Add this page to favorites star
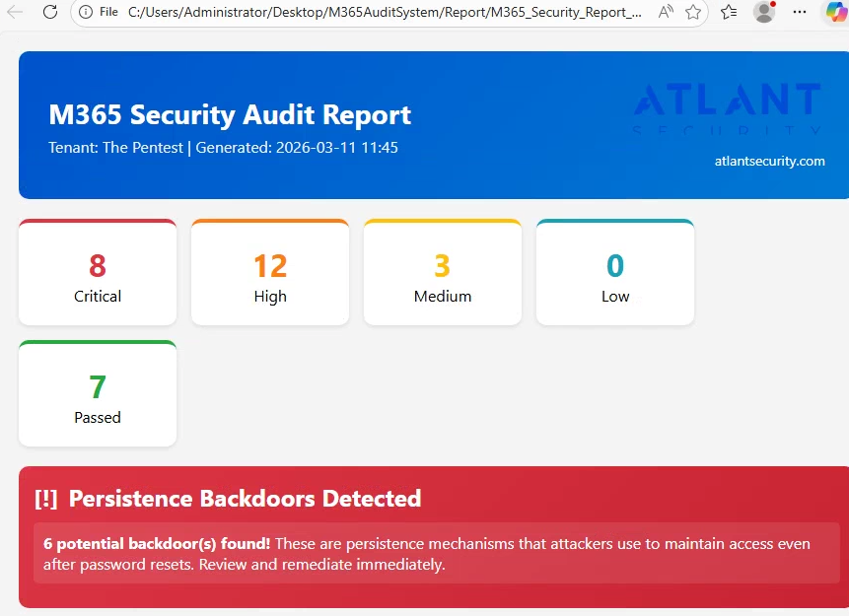Image resolution: width=849 pixels, height=616 pixels. point(693,12)
